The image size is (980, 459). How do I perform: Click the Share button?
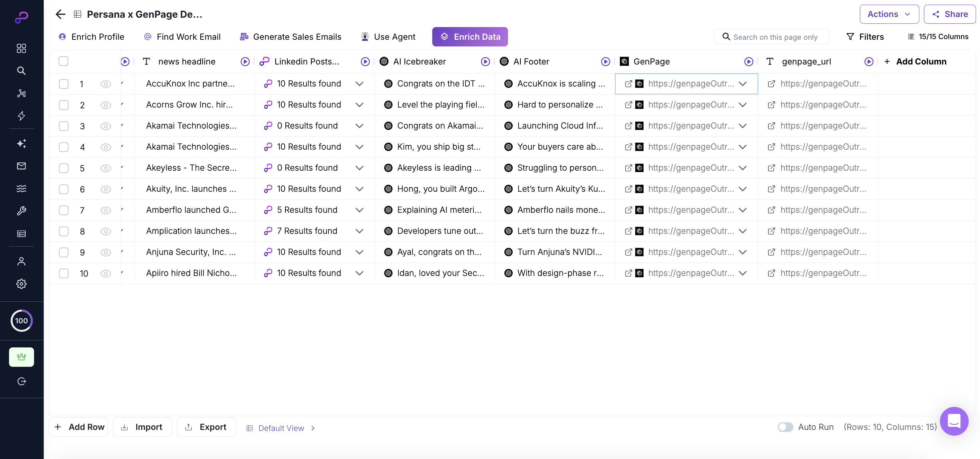pyautogui.click(x=950, y=14)
